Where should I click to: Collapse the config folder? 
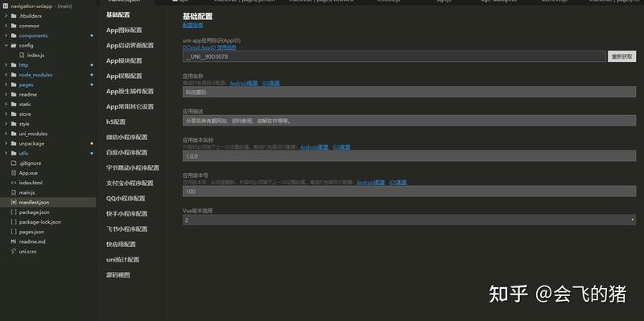pos(6,46)
